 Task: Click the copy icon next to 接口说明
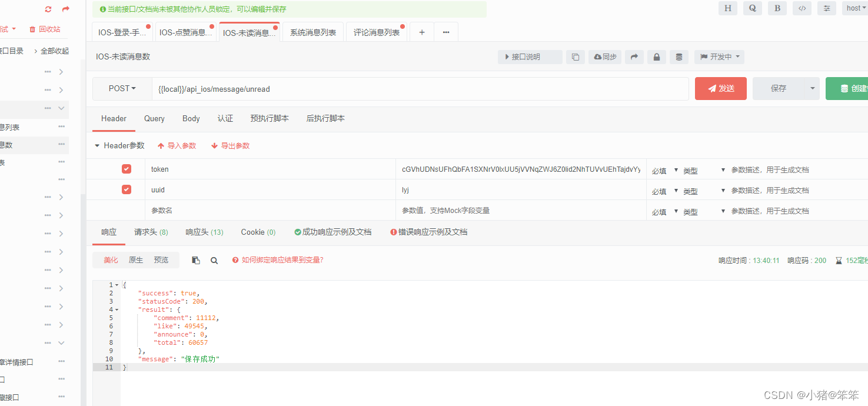576,56
